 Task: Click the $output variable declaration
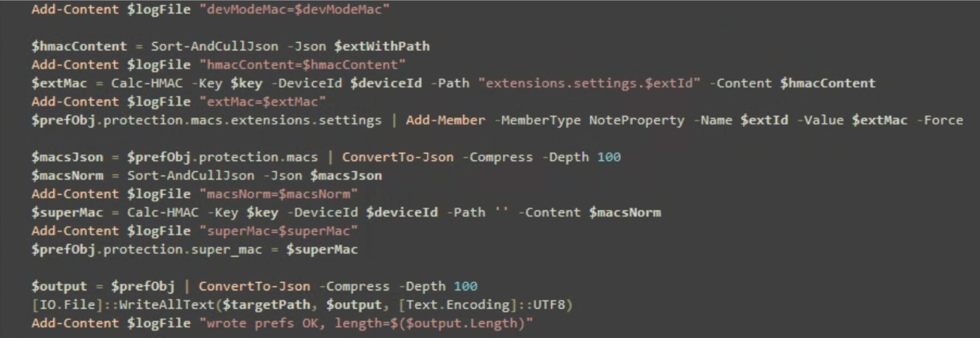(59, 286)
